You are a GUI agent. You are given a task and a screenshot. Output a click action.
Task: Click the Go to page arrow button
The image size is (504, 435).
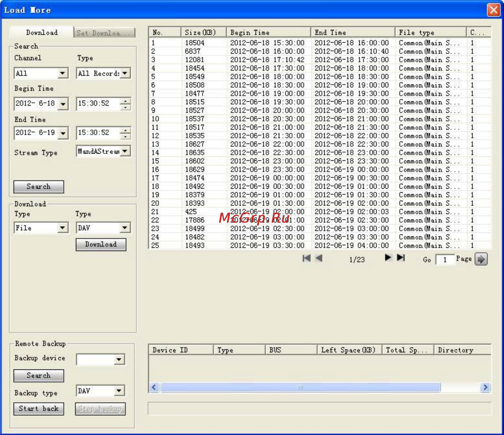pyautogui.click(x=481, y=259)
